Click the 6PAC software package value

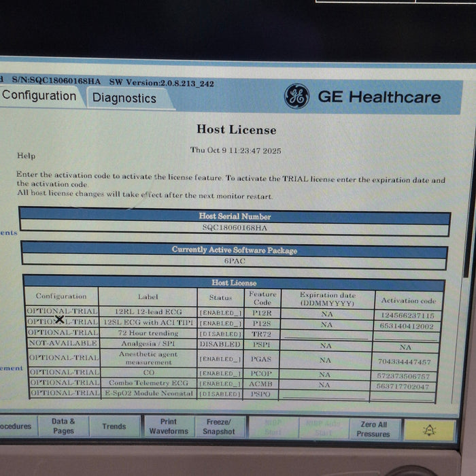235,260
